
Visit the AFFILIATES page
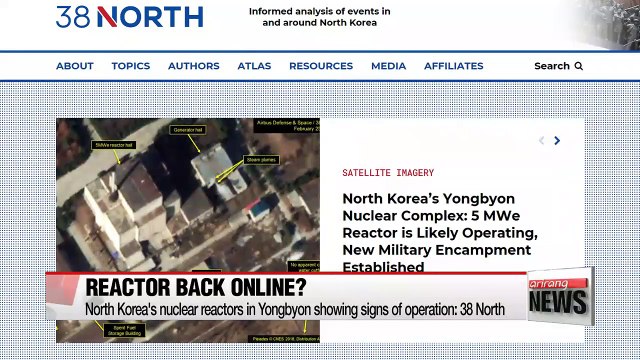coord(454,66)
